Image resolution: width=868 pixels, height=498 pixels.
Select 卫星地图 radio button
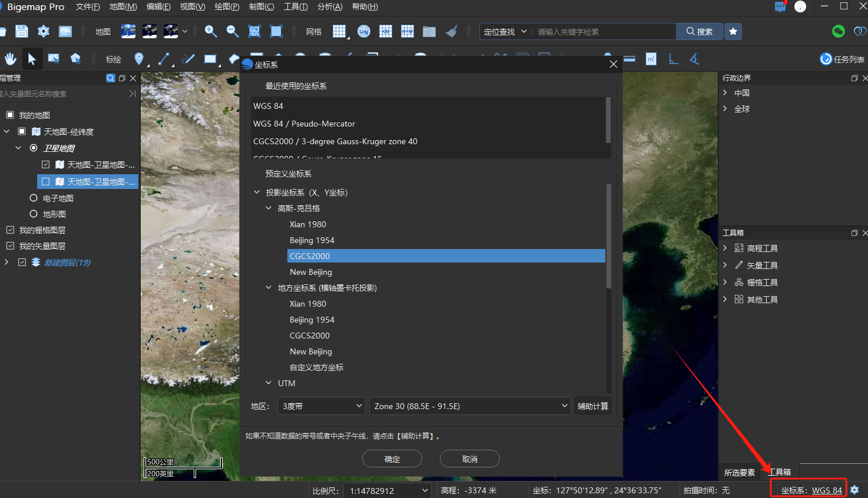[34, 148]
